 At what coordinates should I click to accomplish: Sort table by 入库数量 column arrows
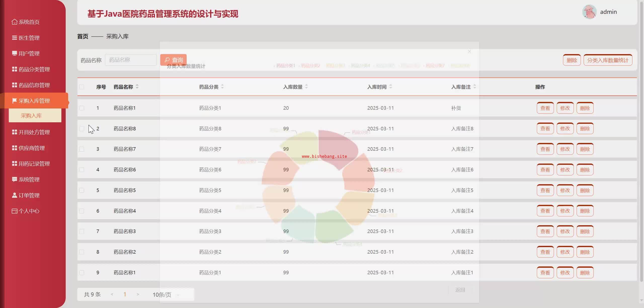pos(306,87)
